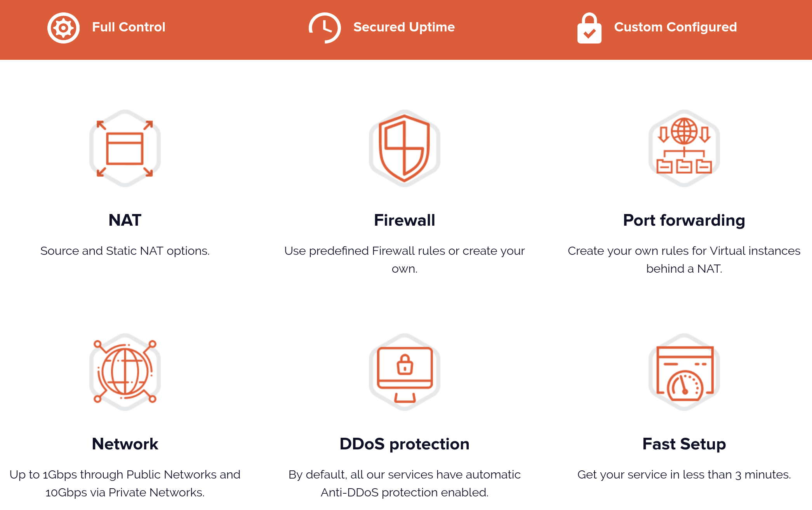812x510 pixels.
Task: Click the Firewall shield icon
Action: point(405,148)
